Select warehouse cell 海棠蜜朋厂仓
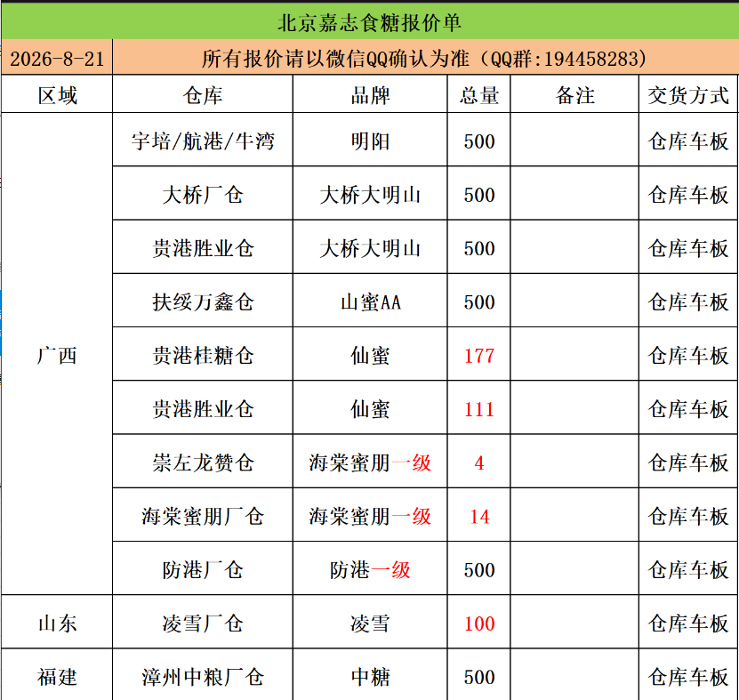The image size is (739, 700). pyautogui.click(x=203, y=516)
